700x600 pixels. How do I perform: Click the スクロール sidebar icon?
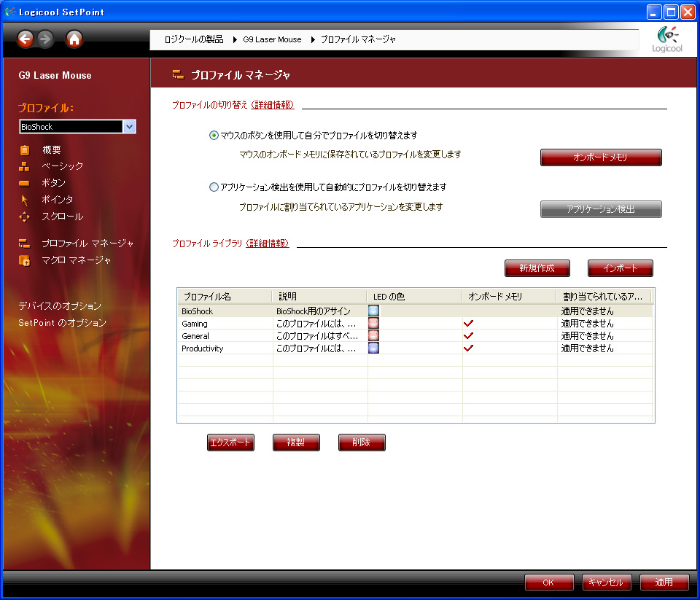(x=24, y=217)
